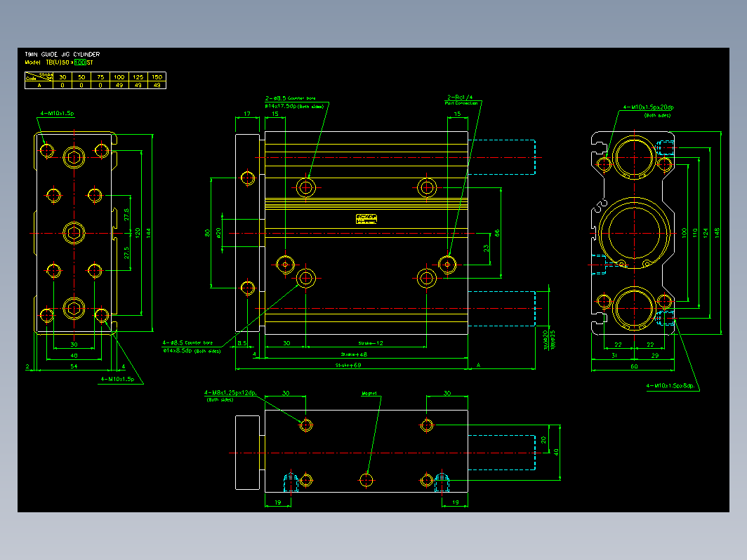Select the "120" dimension on the left view

(138, 233)
